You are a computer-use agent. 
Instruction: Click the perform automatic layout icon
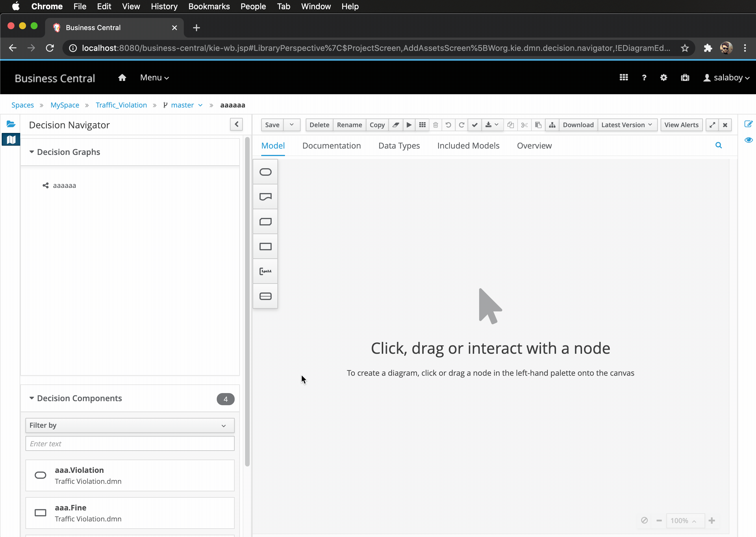pos(552,125)
